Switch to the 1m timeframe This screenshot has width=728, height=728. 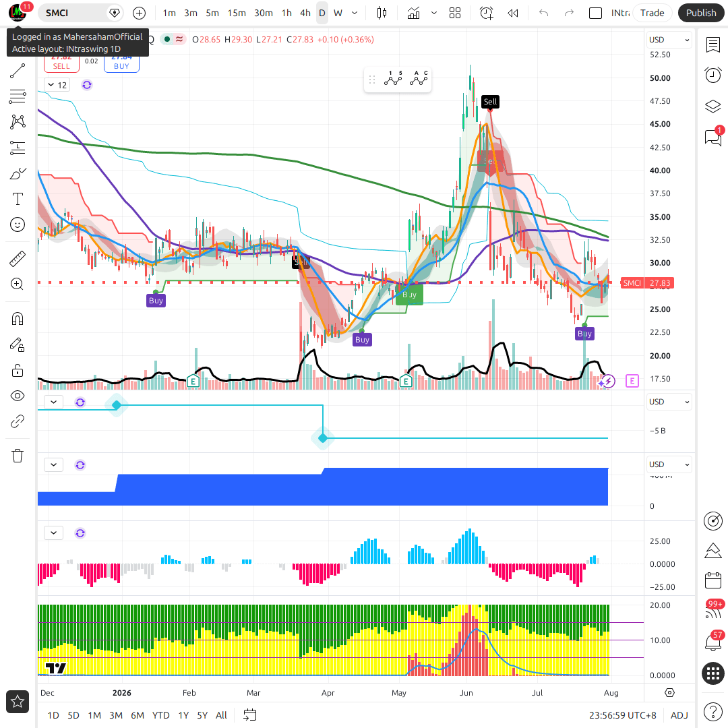pos(169,13)
